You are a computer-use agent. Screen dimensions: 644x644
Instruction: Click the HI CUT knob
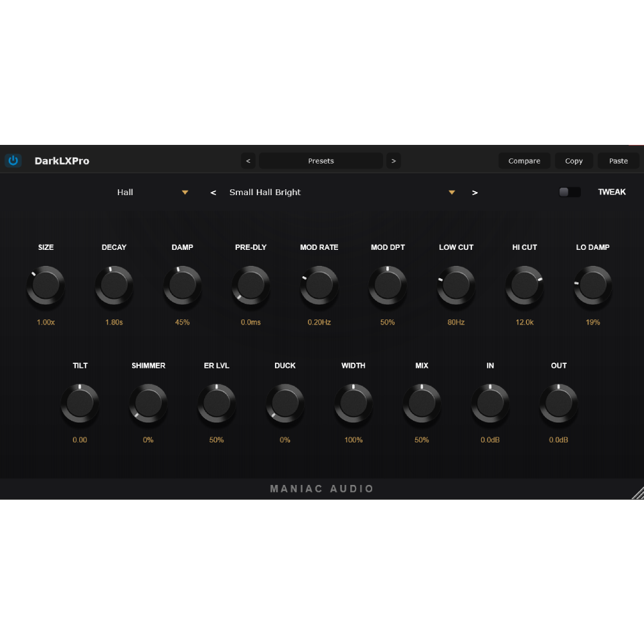(x=524, y=285)
